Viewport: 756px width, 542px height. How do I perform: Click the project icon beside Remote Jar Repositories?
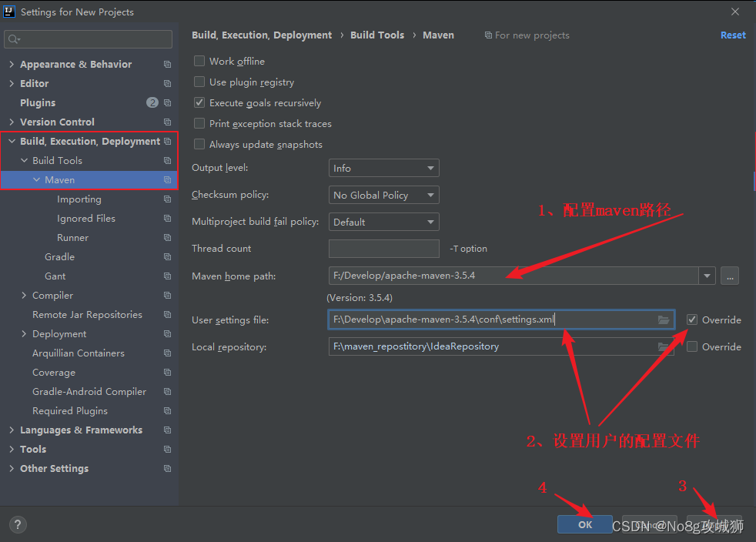click(x=167, y=314)
